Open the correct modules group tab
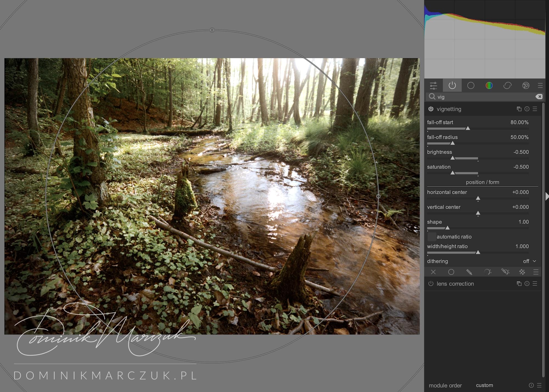Viewport: 549px width, 392px height. pos(507,86)
